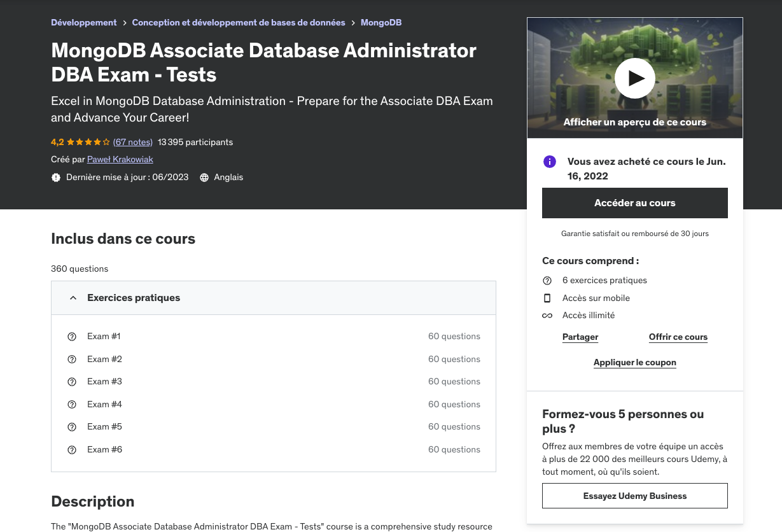
Task: Click the quiz icon next to Exam #6
Action: (72, 450)
